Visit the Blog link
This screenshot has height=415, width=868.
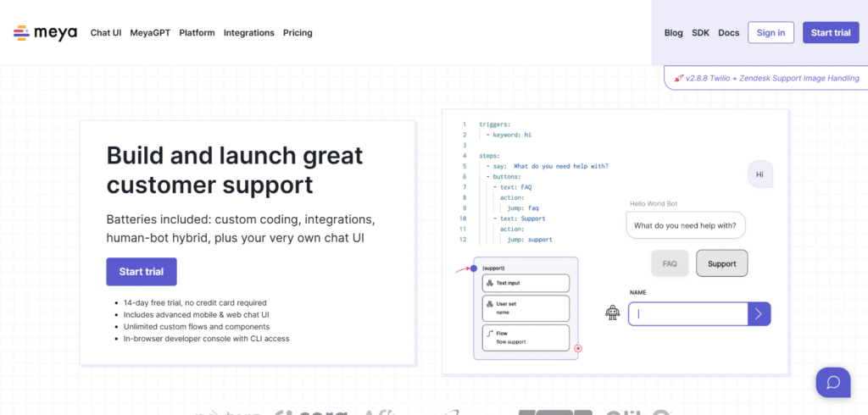click(x=674, y=33)
